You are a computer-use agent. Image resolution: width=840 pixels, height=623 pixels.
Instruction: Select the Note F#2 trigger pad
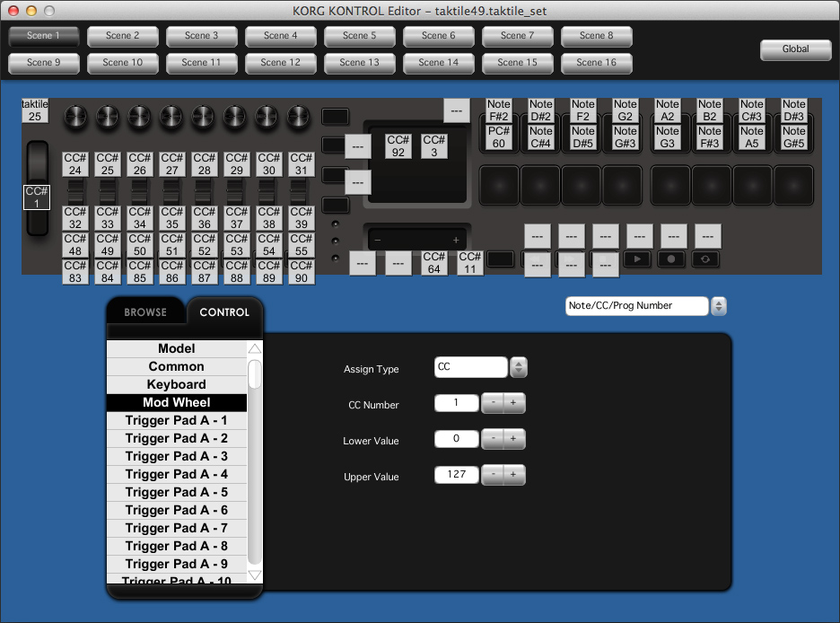[499, 110]
